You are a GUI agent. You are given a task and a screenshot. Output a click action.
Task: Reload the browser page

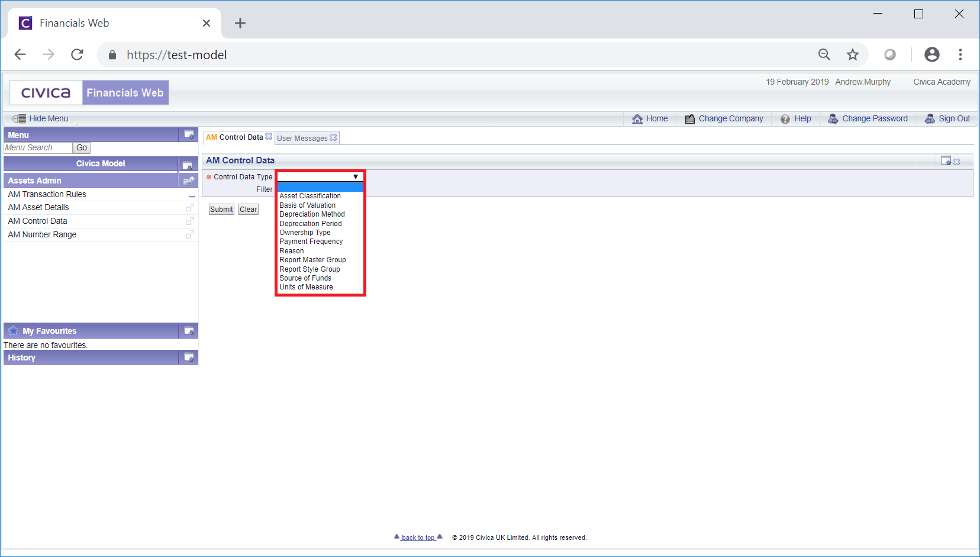tap(77, 54)
